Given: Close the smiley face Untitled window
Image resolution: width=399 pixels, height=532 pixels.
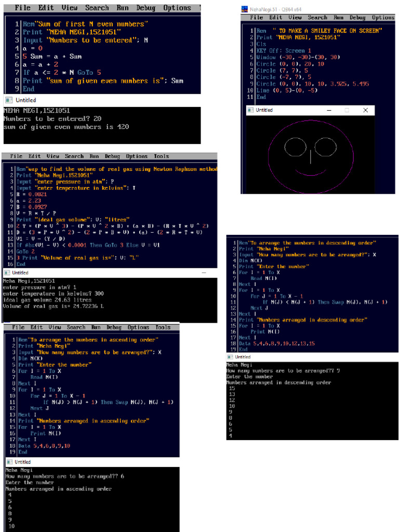Looking at the screenshot, I should (365, 110).
